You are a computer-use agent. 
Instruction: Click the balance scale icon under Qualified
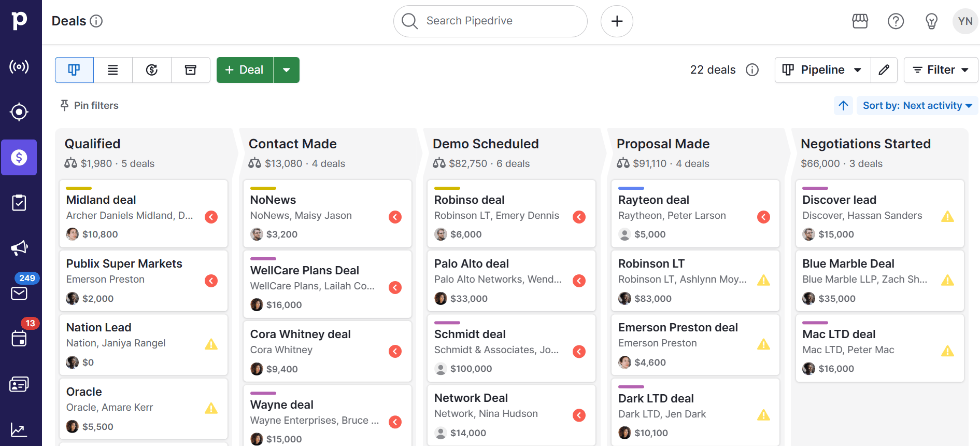(70, 163)
